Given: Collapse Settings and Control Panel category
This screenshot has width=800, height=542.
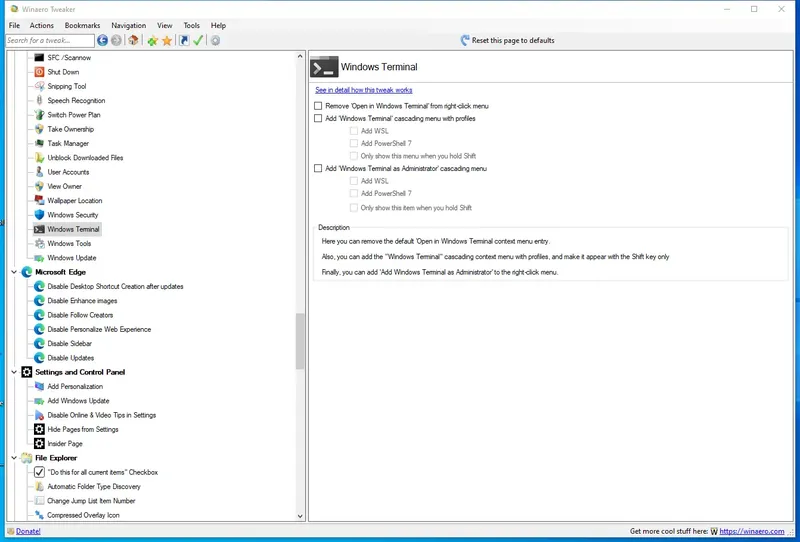Looking at the screenshot, I should click(14, 372).
